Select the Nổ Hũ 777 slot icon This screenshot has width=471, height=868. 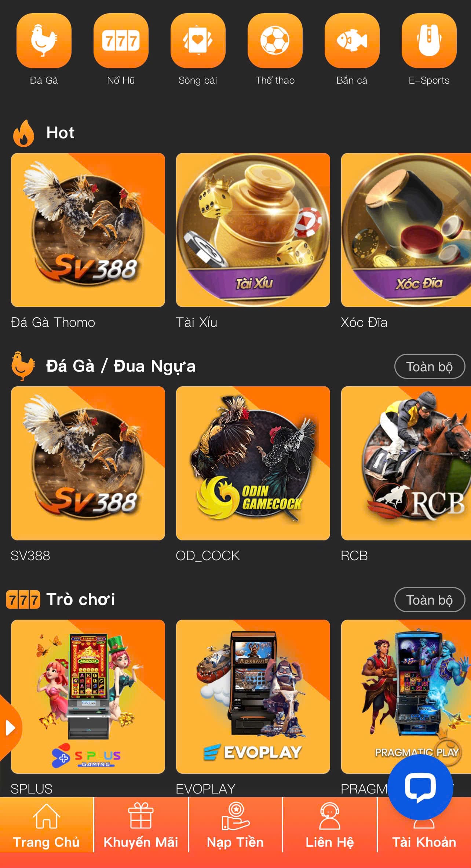pyautogui.click(x=121, y=41)
